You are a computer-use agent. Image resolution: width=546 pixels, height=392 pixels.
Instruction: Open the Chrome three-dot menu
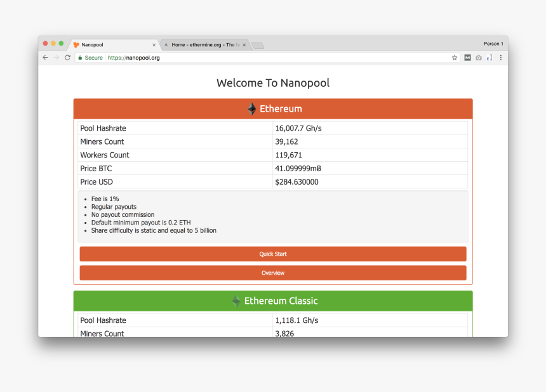[x=500, y=58]
